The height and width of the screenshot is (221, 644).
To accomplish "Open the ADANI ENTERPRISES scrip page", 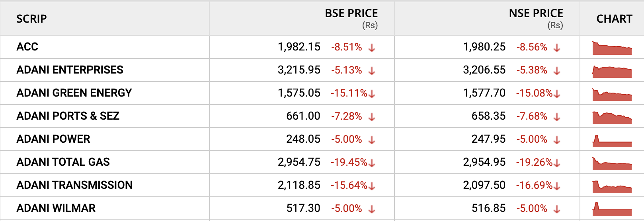I will [x=70, y=70].
